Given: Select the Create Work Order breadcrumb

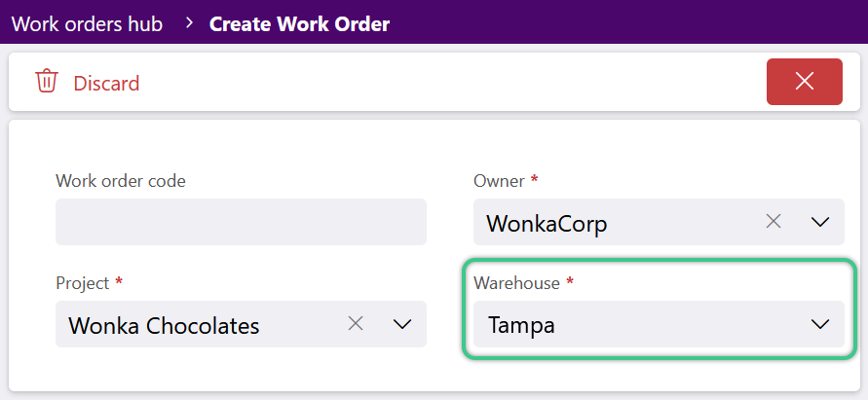Looking at the screenshot, I should coord(299,24).
